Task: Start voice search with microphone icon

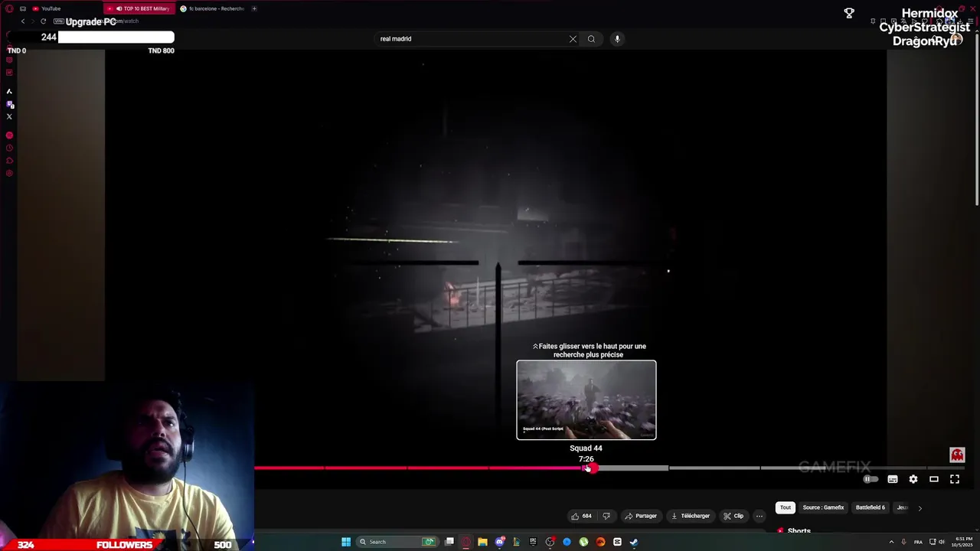Action: (617, 39)
